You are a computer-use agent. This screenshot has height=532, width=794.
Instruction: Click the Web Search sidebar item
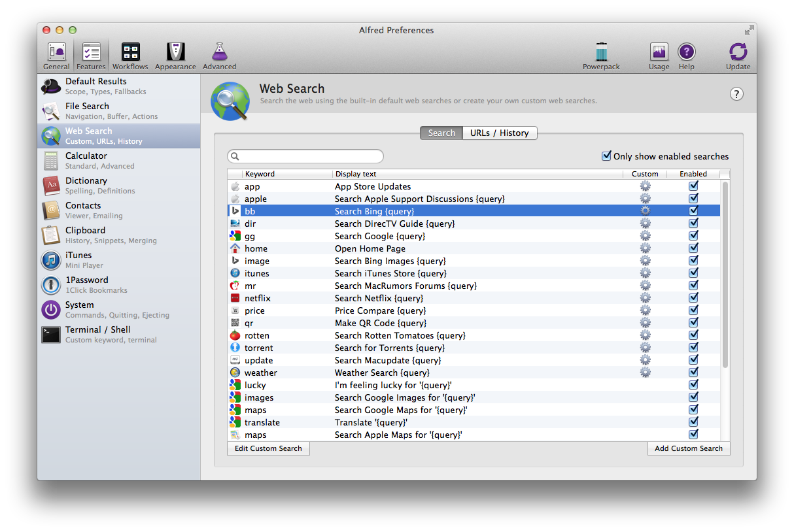pyautogui.click(x=118, y=136)
